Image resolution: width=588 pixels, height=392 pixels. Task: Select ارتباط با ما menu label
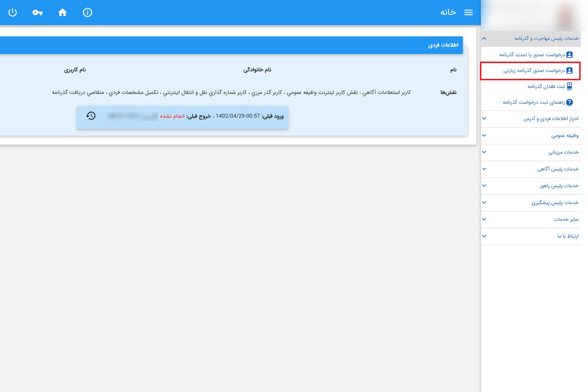[x=568, y=236]
